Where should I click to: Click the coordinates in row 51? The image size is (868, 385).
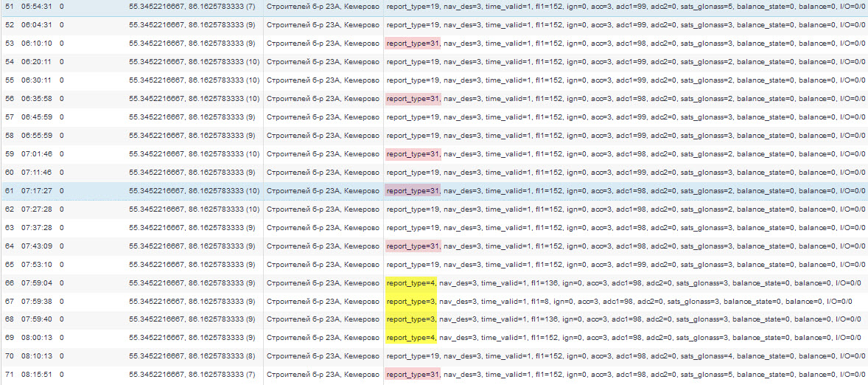[192, 7]
